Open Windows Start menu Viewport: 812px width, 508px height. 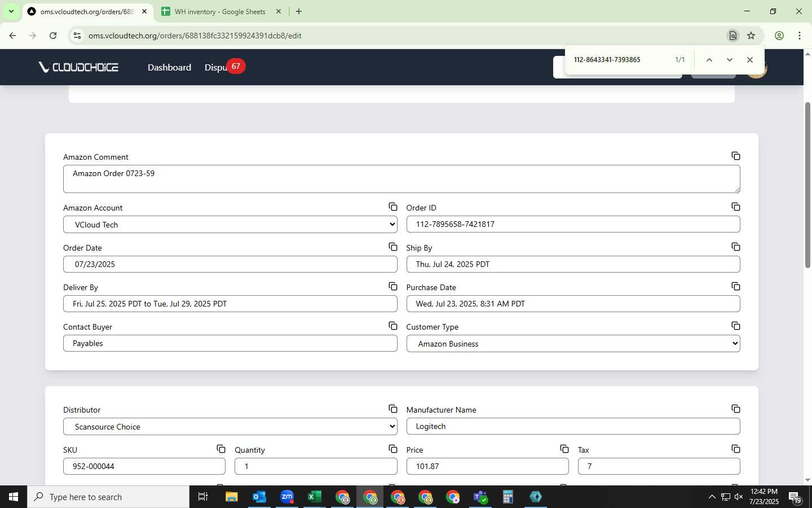[x=14, y=497]
